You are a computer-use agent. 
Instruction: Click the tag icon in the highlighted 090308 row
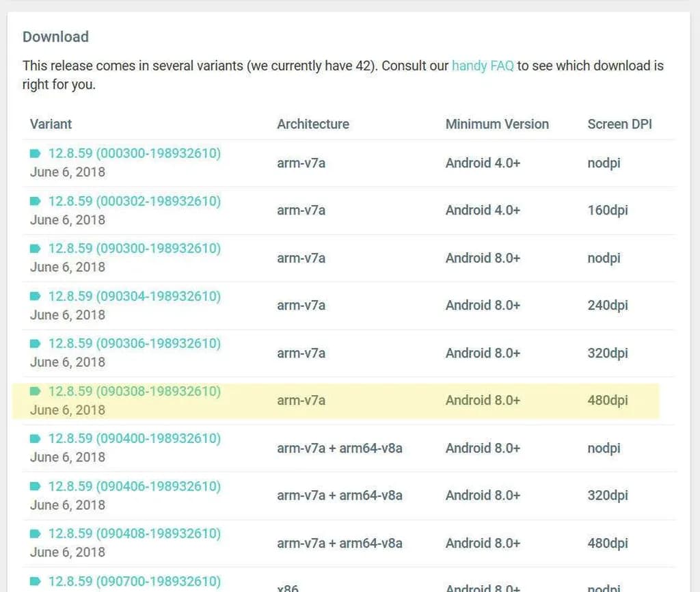click(36, 392)
